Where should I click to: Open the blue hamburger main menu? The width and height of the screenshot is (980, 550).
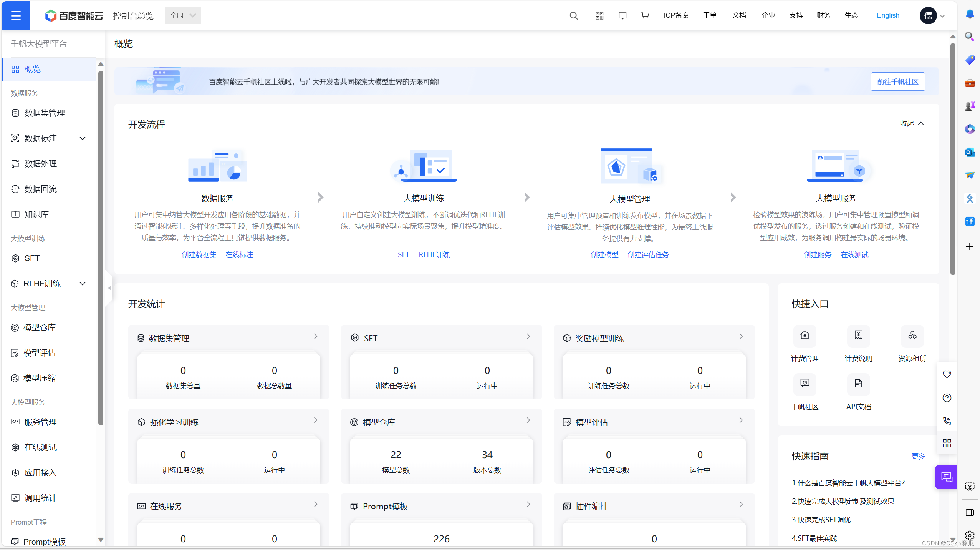click(x=16, y=15)
